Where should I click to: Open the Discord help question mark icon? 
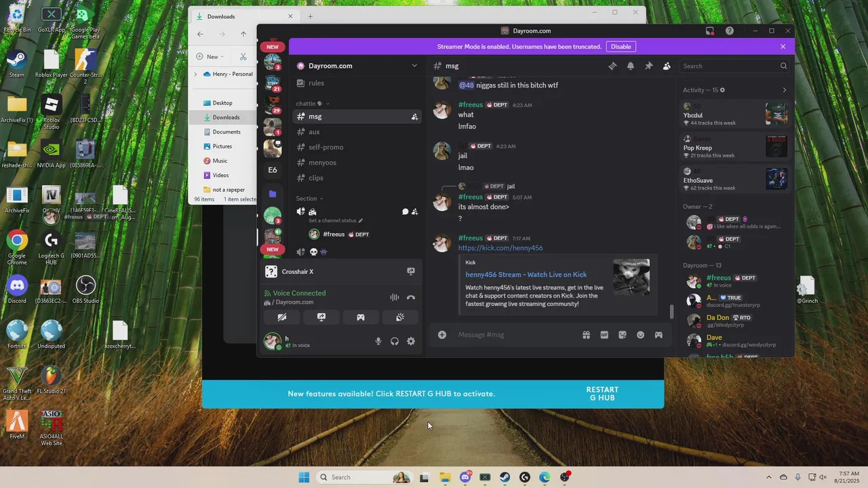[730, 30]
